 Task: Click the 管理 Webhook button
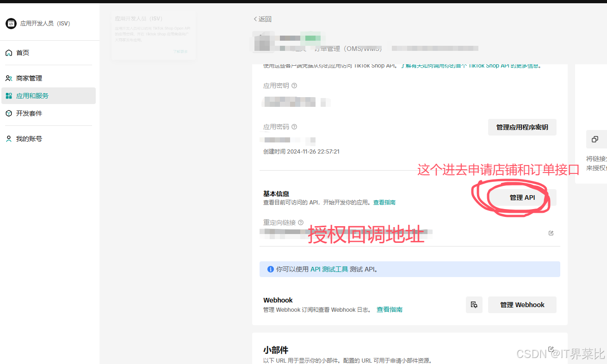pyautogui.click(x=522, y=305)
